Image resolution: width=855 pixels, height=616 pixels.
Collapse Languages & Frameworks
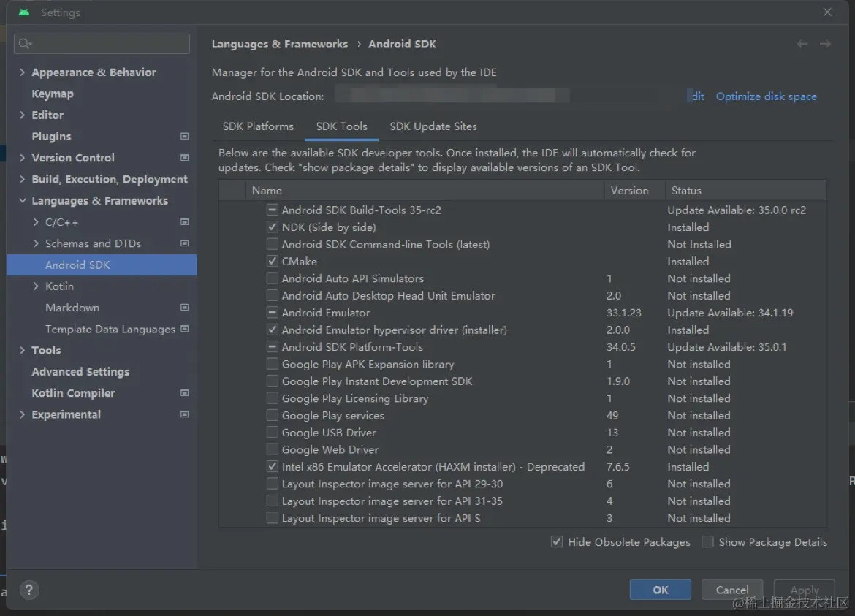coord(21,200)
